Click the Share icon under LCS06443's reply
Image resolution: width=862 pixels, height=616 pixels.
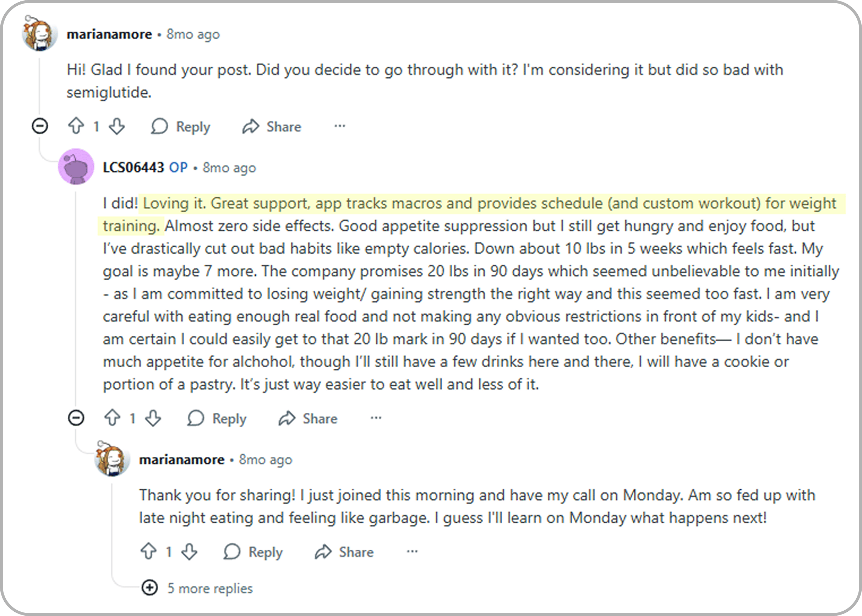coord(287,418)
